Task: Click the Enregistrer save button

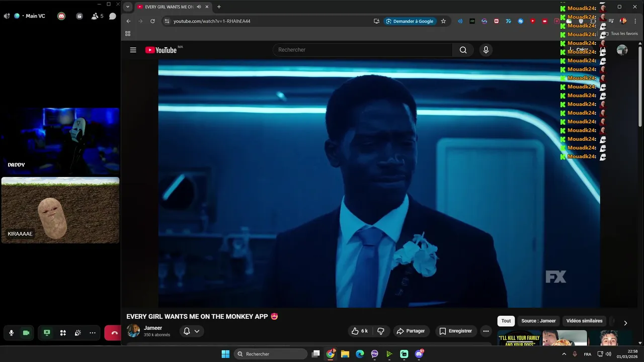Action: click(455, 331)
